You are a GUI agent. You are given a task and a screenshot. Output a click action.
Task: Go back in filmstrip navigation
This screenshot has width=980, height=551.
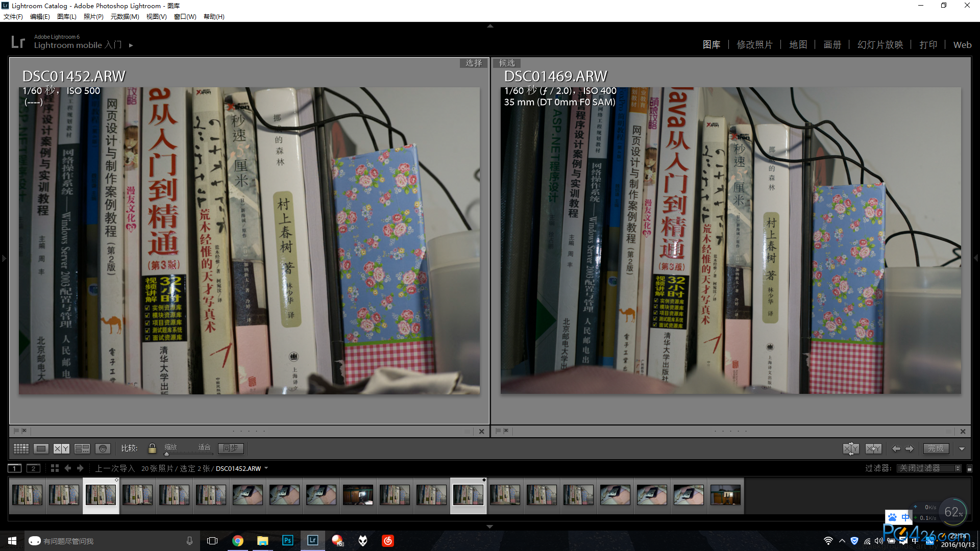(68, 468)
